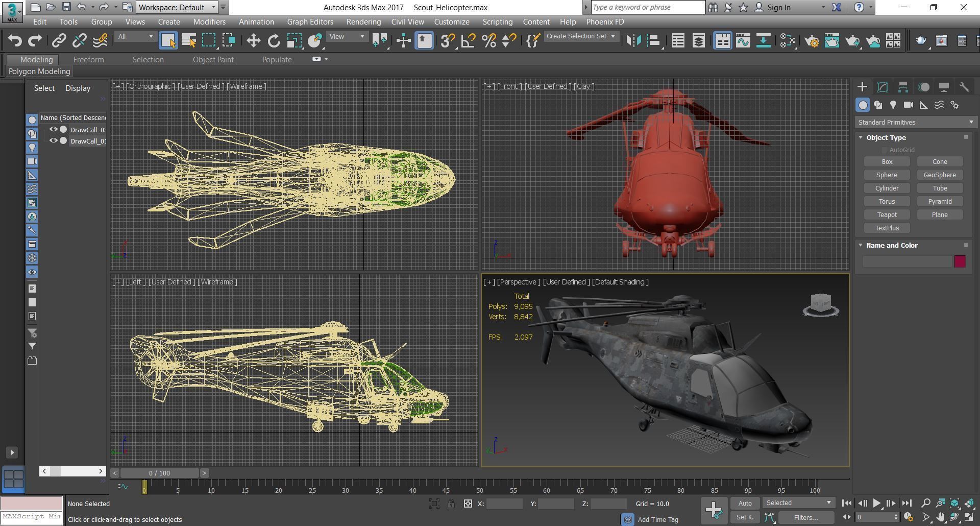Image resolution: width=980 pixels, height=526 pixels.
Task: Open the object color swatch
Action: click(x=960, y=261)
